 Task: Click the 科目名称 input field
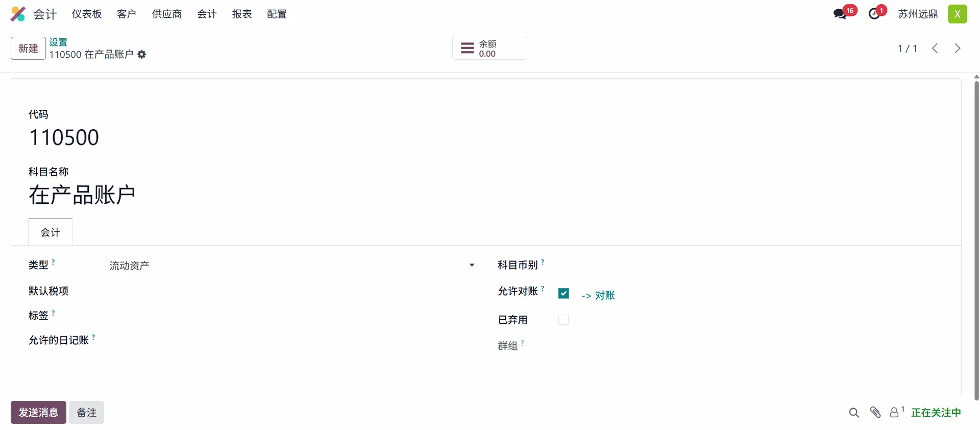(204, 195)
